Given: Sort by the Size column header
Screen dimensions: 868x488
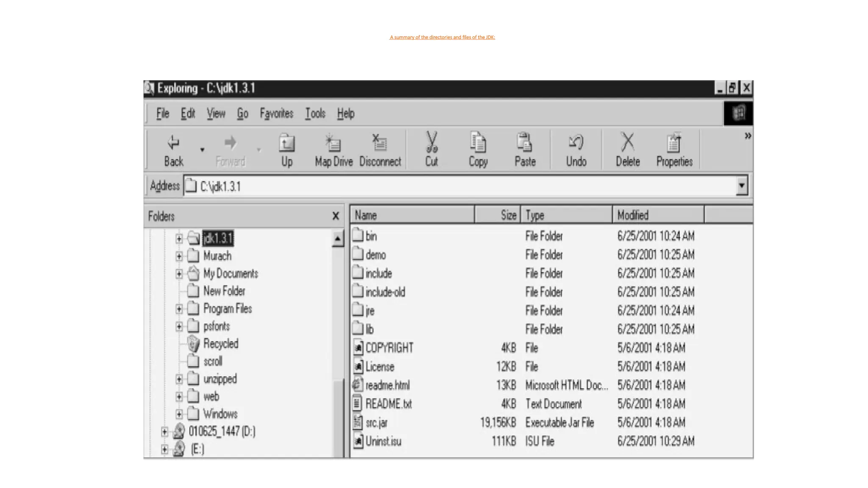Looking at the screenshot, I should click(x=498, y=215).
